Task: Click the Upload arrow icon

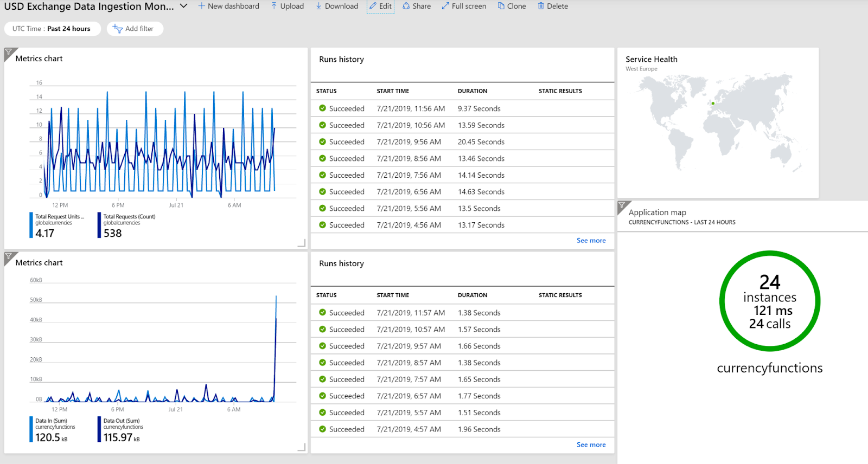Action: (x=274, y=7)
